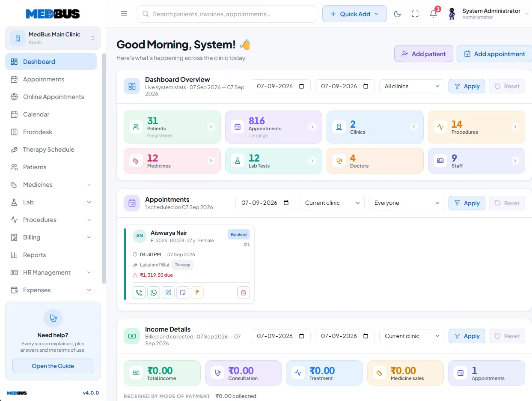
Task: Open the Clinics stat card showing 2
Action: [x=375, y=127]
